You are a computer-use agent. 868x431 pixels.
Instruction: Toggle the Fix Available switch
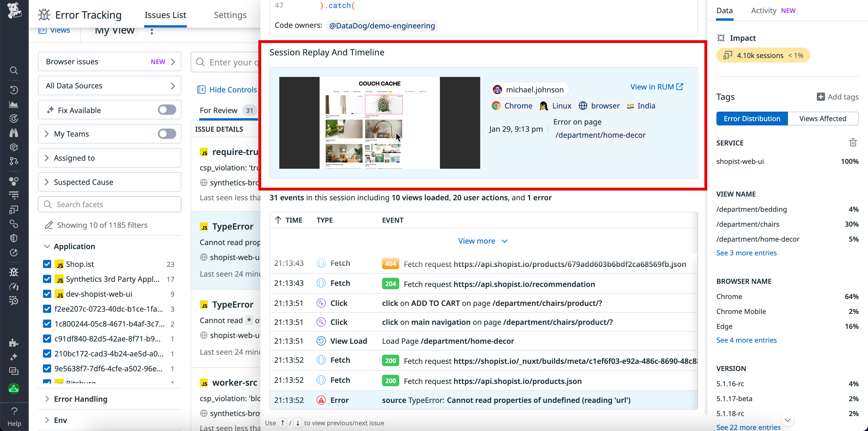point(167,110)
